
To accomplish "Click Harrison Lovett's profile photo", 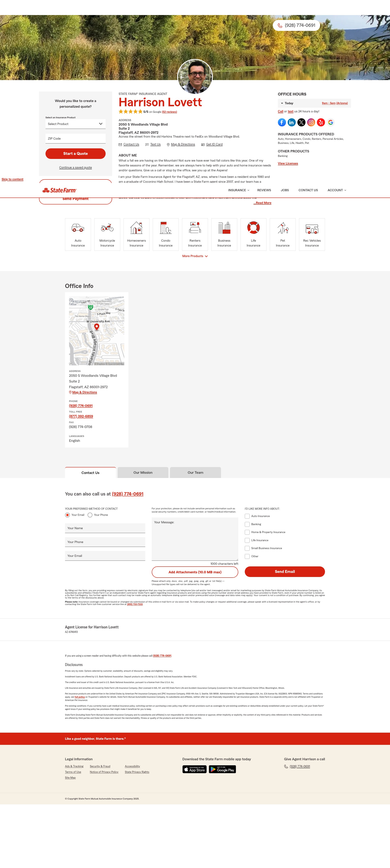I will pos(195,77).
